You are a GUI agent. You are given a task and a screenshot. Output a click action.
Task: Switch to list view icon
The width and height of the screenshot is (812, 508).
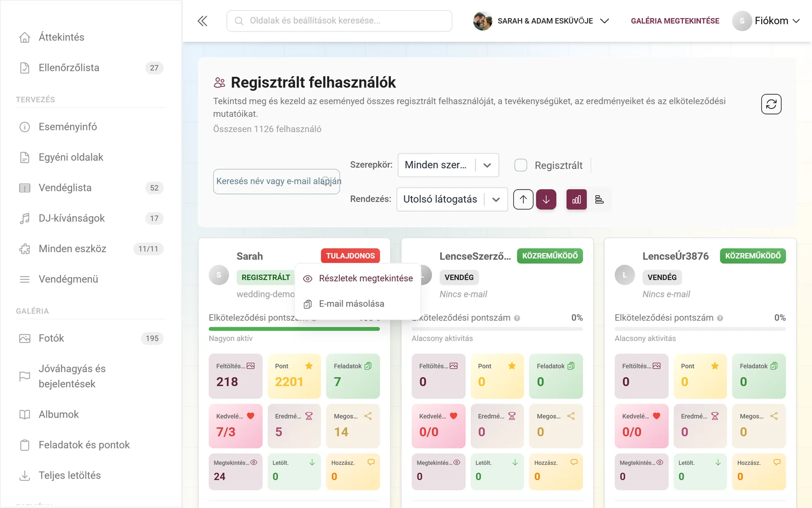pos(599,199)
